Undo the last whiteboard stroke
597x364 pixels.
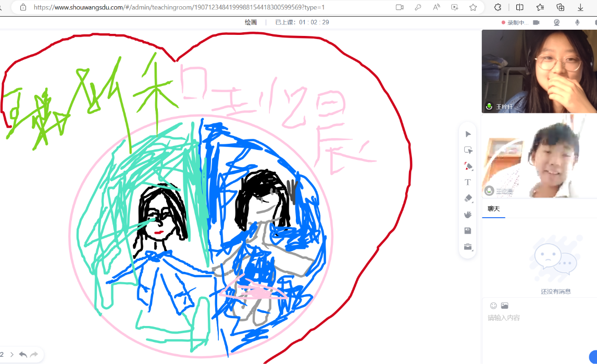click(x=23, y=355)
